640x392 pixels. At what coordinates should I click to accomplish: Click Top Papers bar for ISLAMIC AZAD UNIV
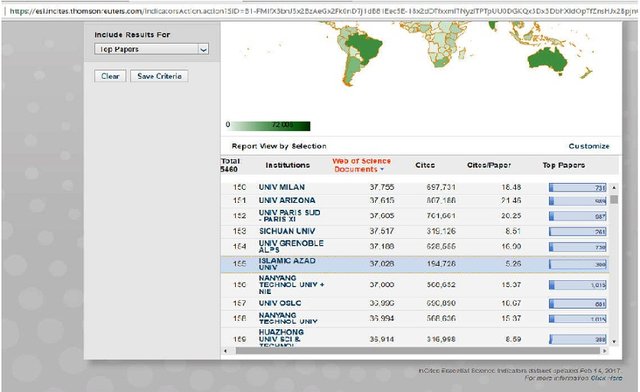tap(578, 264)
